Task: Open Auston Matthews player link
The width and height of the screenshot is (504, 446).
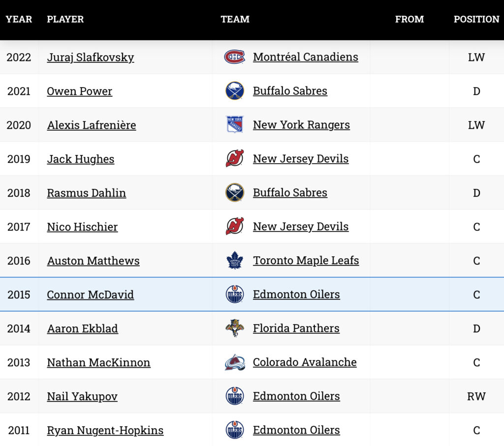Action: 93,261
